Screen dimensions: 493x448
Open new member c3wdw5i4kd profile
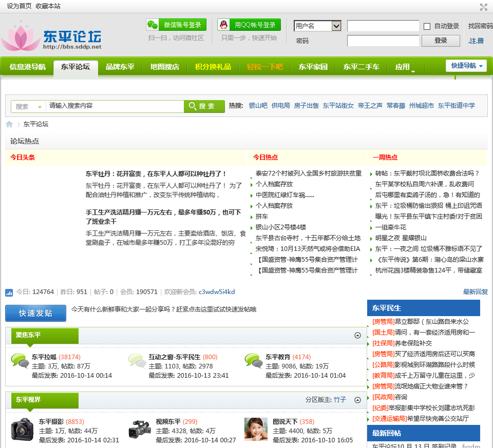[217, 292]
